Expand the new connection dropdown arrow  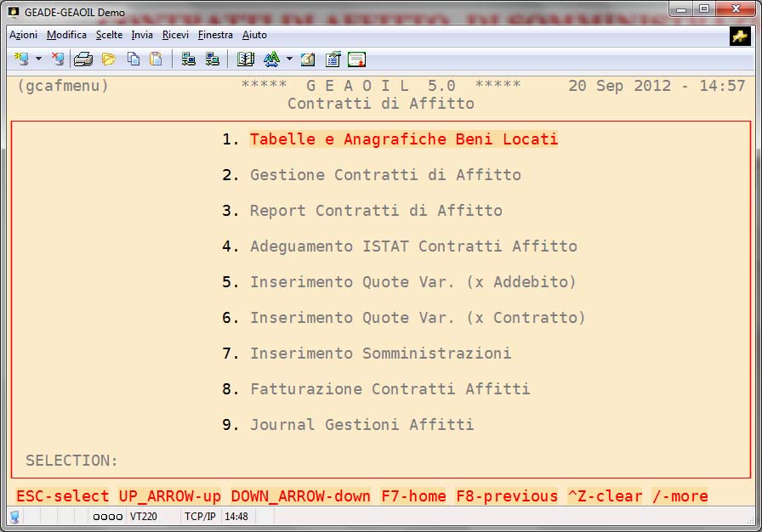[38, 59]
